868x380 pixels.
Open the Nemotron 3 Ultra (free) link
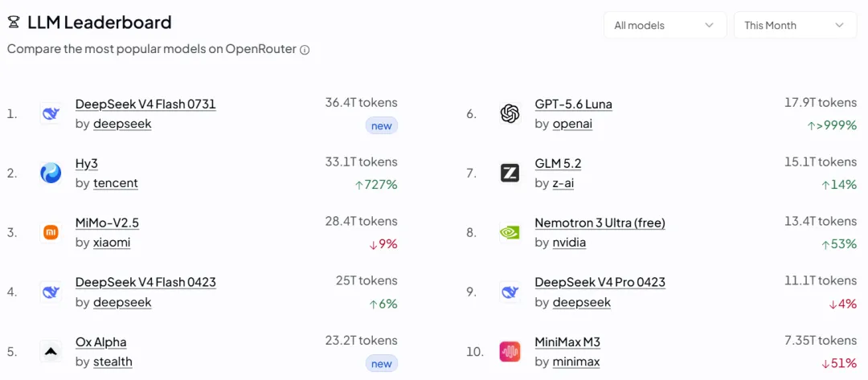pyautogui.click(x=600, y=223)
